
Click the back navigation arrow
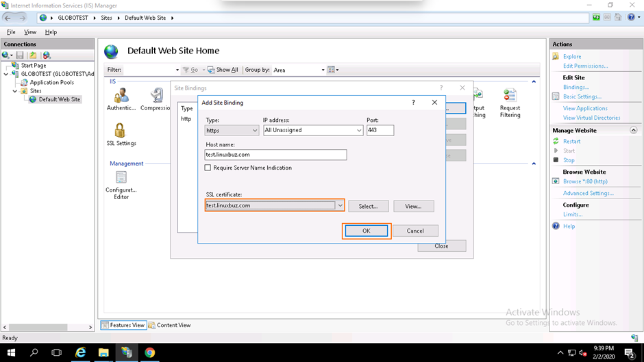pos(8,18)
